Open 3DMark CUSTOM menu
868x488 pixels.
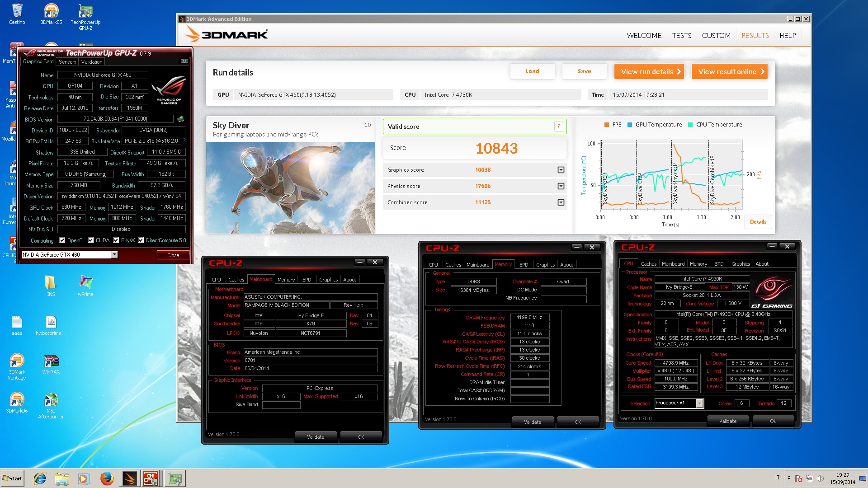point(716,36)
